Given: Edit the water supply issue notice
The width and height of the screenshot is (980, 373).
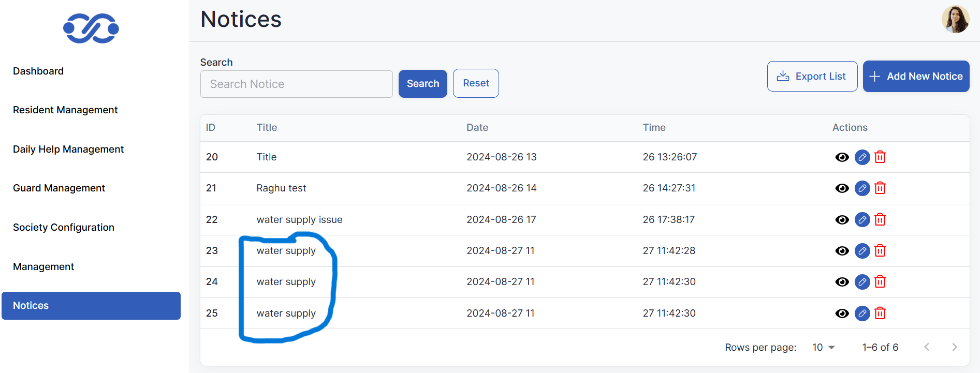Looking at the screenshot, I should tap(862, 220).
